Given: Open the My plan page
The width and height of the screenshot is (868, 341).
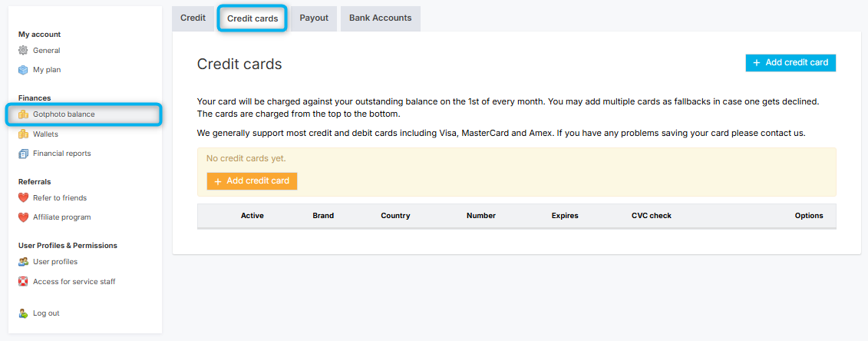Looking at the screenshot, I should click(x=47, y=70).
